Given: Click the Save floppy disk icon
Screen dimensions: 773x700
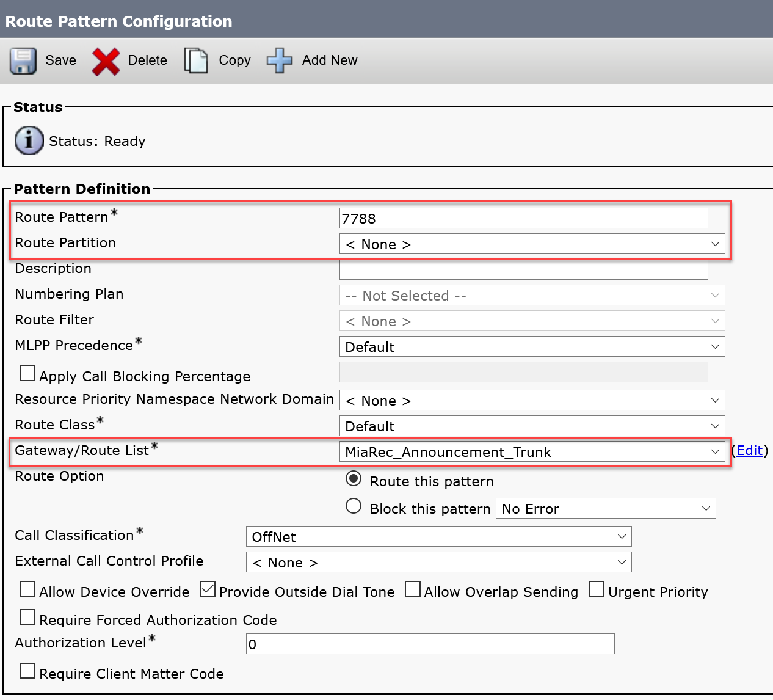Looking at the screenshot, I should coord(23,60).
